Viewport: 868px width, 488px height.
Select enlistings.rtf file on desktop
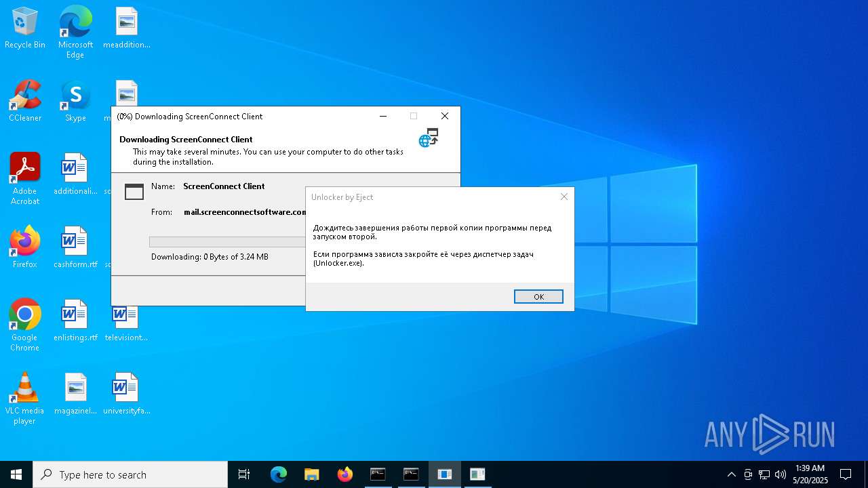click(75, 321)
